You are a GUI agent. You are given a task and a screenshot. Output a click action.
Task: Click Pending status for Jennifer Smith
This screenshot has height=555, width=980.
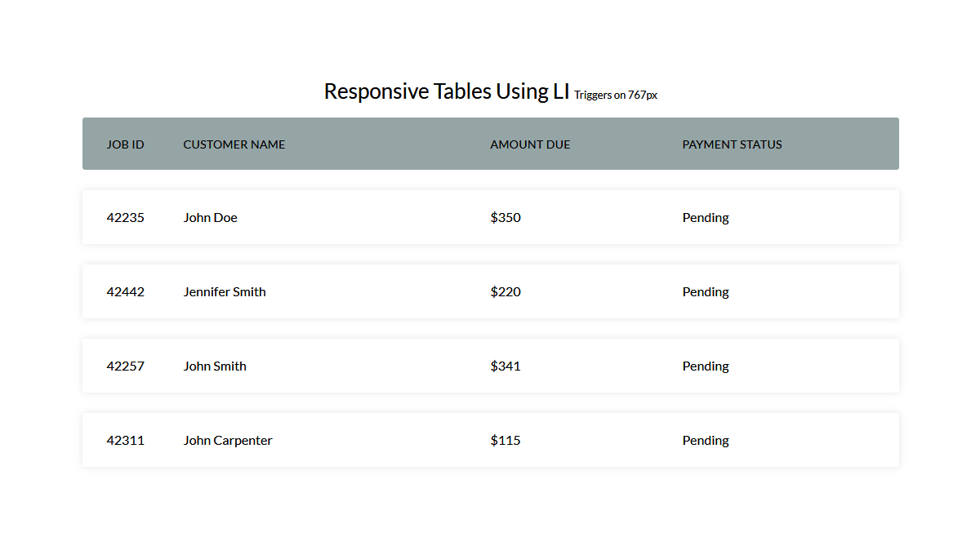click(x=706, y=292)
